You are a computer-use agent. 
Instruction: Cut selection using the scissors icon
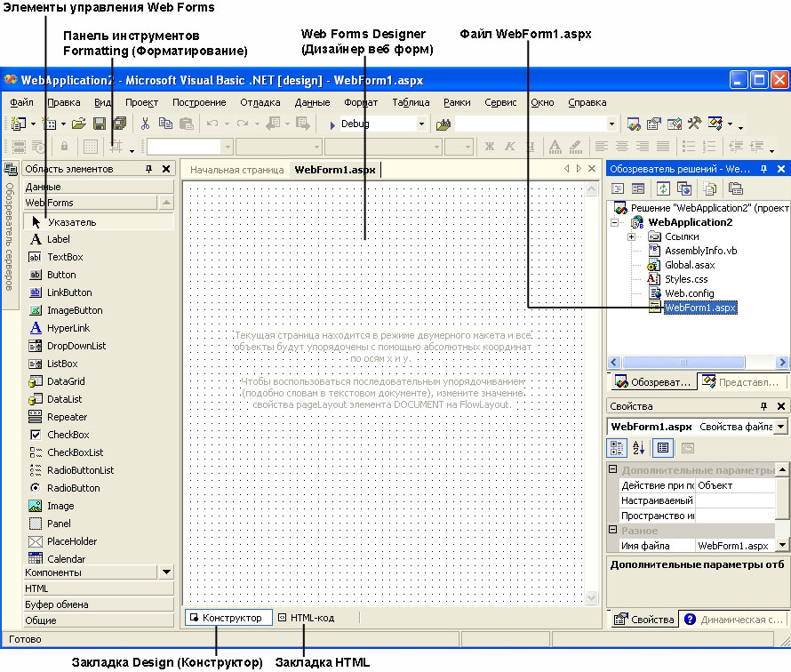145,124
